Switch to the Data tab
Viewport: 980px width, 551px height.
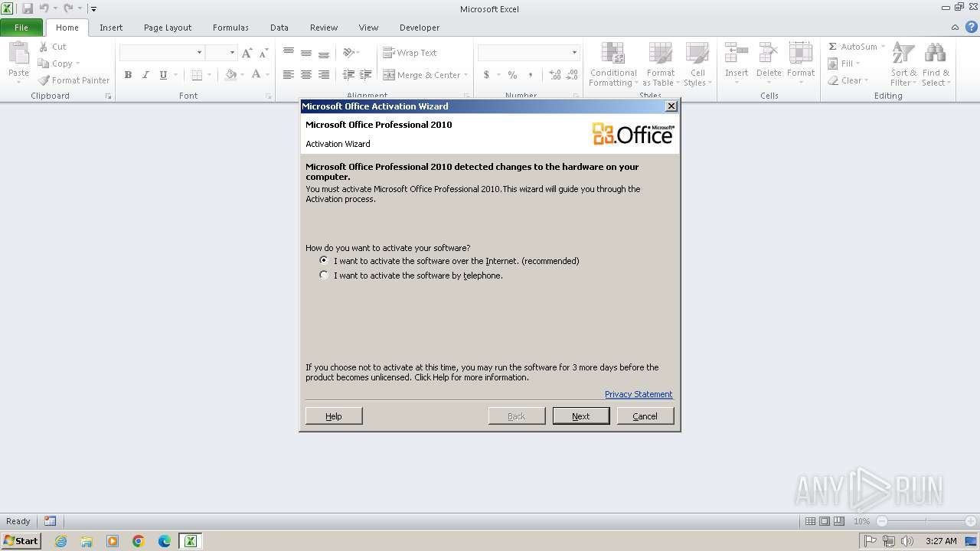[x=279, y=28]
